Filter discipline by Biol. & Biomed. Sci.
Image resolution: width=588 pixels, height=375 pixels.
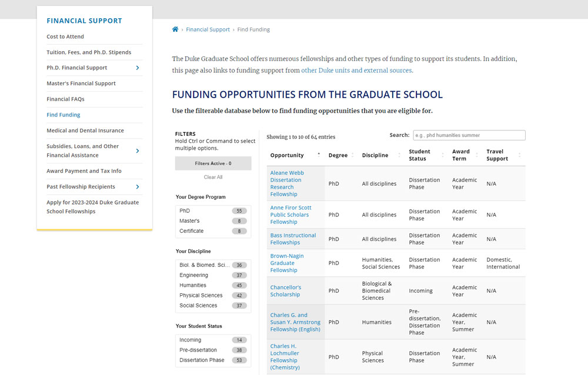point(213,265)
